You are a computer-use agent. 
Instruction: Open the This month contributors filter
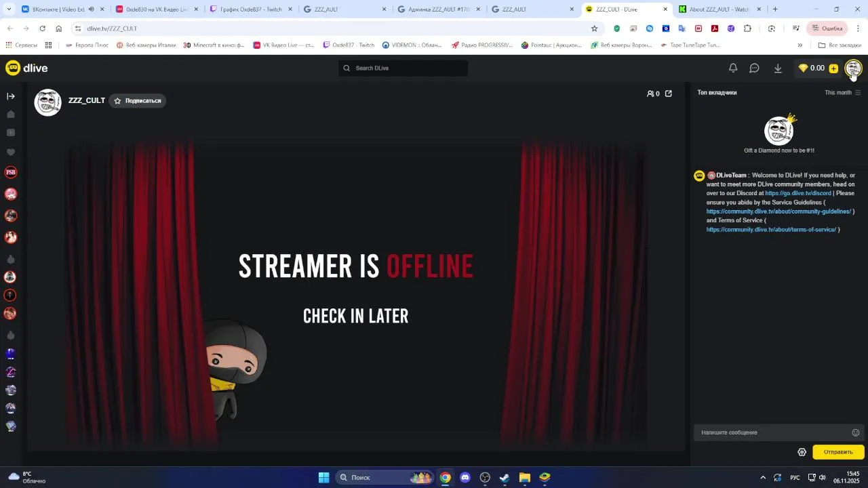(x=842, y=92)
